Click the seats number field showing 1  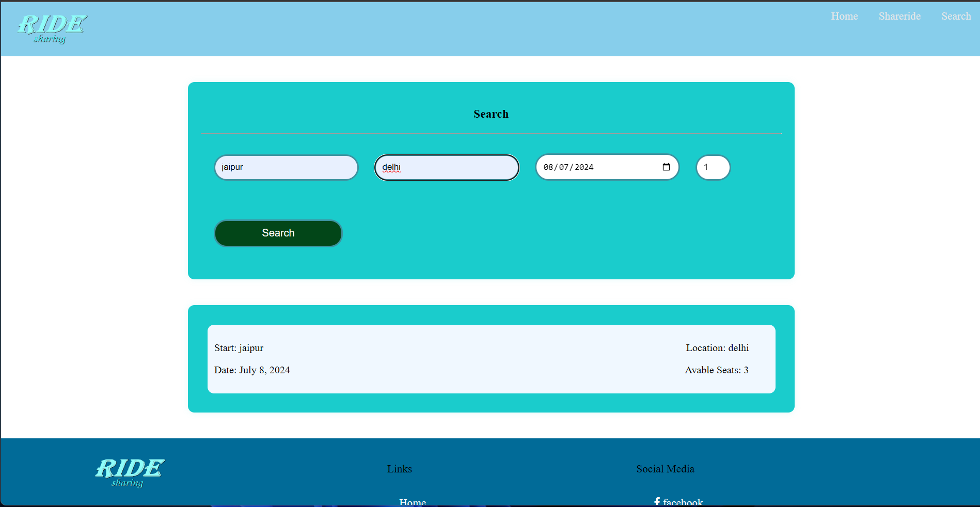(x=713, y=167)
